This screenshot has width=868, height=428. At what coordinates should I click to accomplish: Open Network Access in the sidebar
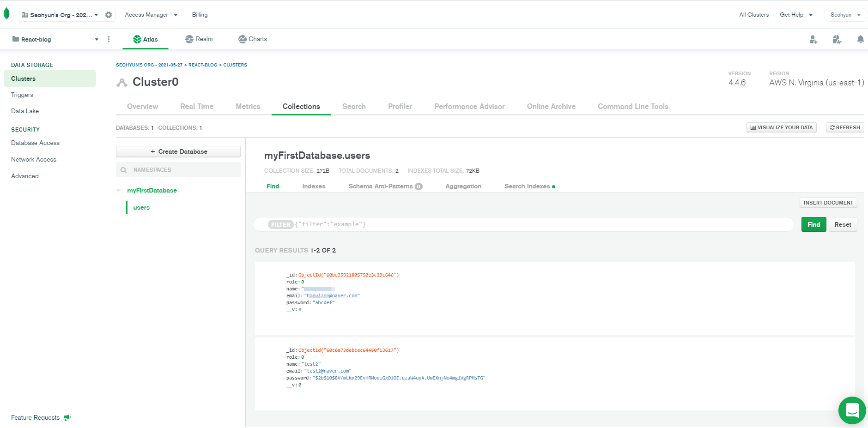[x=34, y=160]
